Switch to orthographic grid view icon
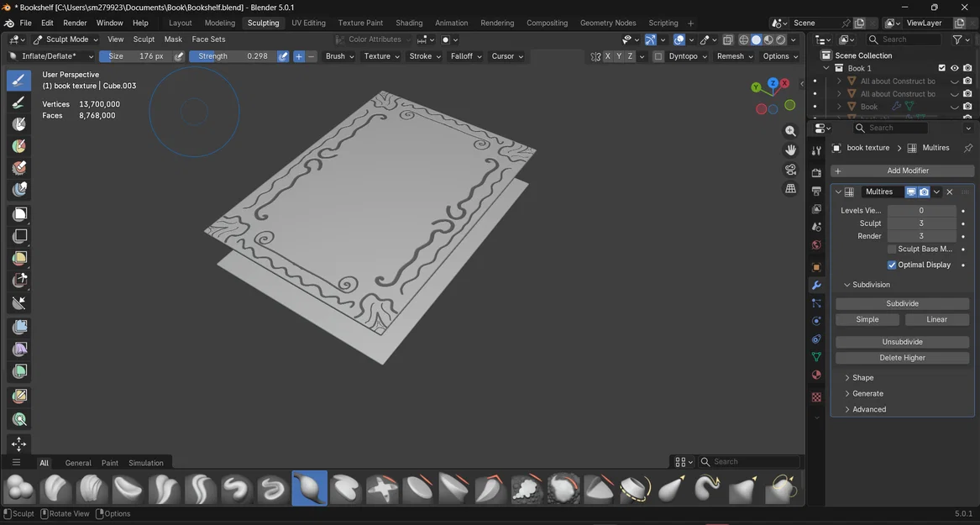The height and width of the screenshot is (525, 980). coord(790,189)
